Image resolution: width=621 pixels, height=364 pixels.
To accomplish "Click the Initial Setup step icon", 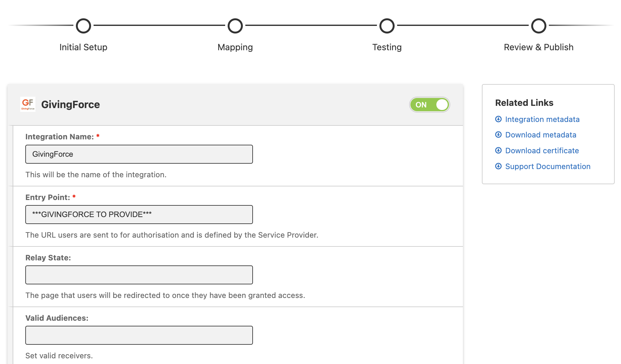I will [x=83, y=26].
